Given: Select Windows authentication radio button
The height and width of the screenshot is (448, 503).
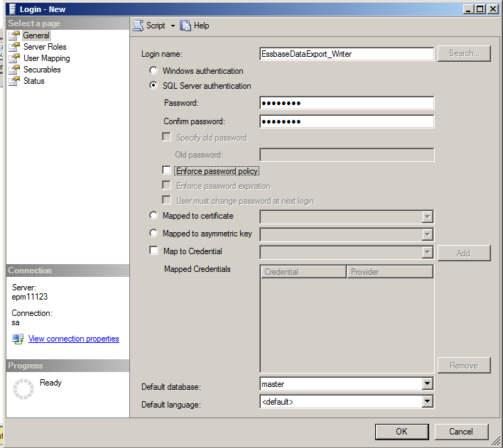Looking at the screenshot, I should [153, 70].
